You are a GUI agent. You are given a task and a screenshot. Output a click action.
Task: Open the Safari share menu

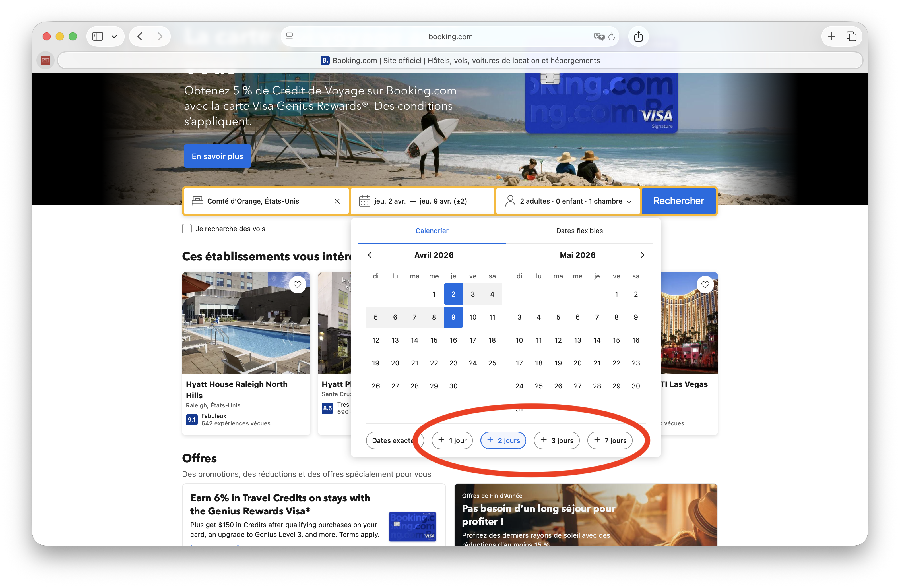click(638, 36)
